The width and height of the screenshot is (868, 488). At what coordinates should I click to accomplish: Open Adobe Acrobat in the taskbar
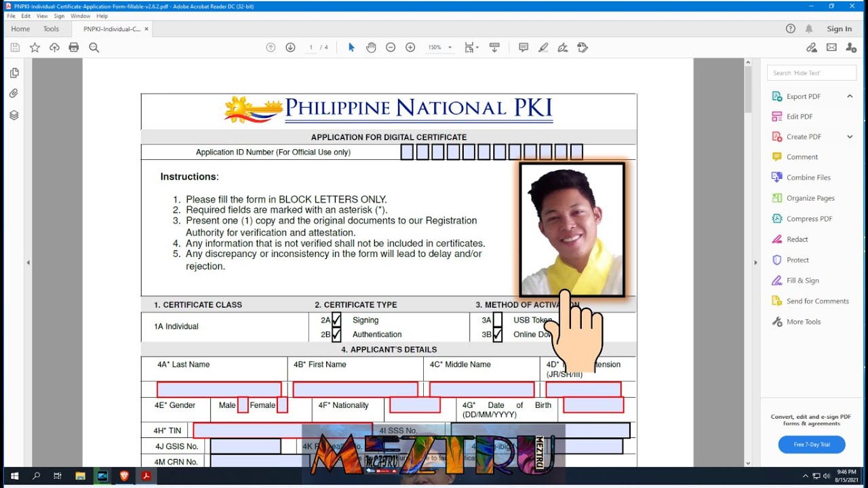point(146,476)
